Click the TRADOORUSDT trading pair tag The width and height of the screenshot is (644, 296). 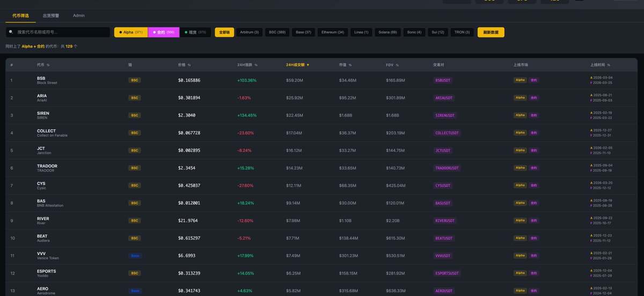click(447, 168)
